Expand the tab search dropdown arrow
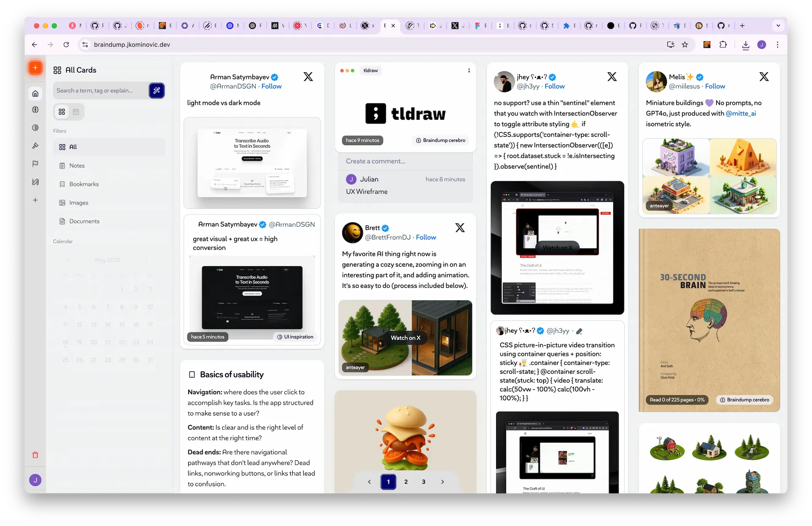Viewport: 812px width, 526px height. click(778, 26)
